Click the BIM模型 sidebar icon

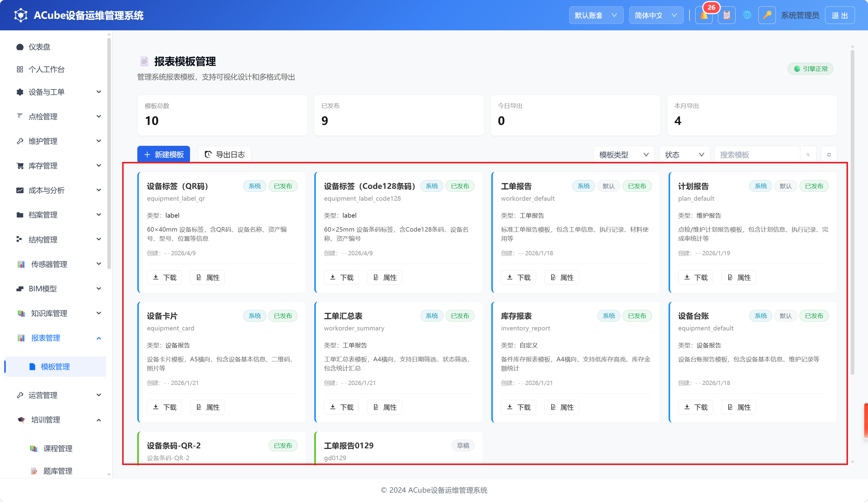pyautogui.click(x=20, y=289)
